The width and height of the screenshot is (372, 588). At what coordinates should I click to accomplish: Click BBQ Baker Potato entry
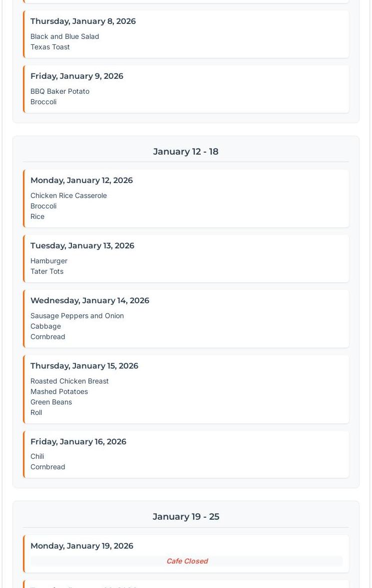60,91
